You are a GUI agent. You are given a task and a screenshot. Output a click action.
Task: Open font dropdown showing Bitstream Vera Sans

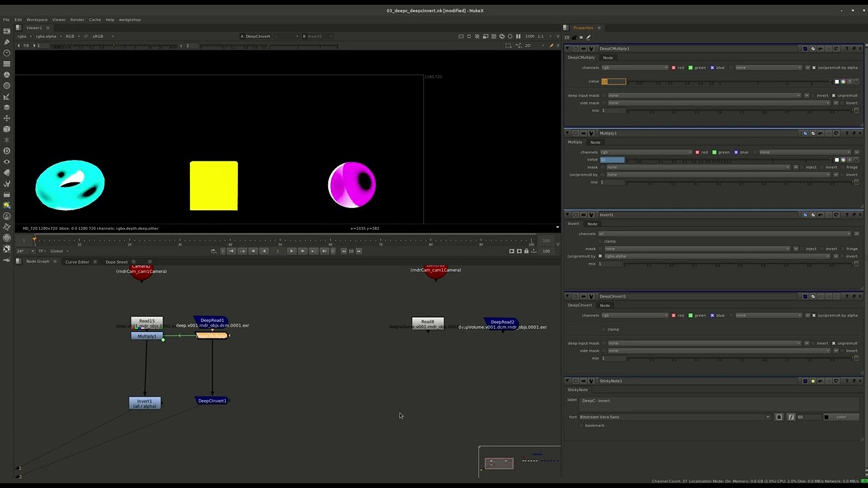point(675,417)
